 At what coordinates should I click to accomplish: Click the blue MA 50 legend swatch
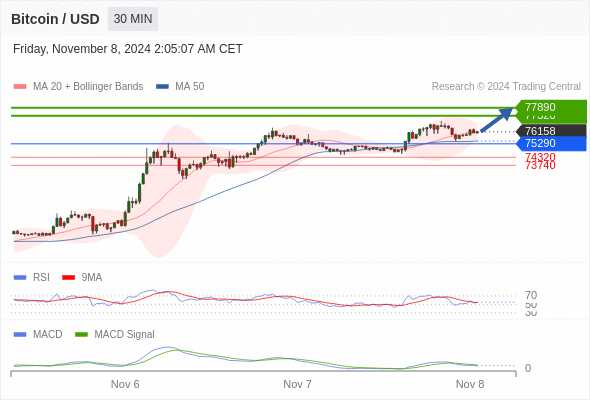point(163,87)
